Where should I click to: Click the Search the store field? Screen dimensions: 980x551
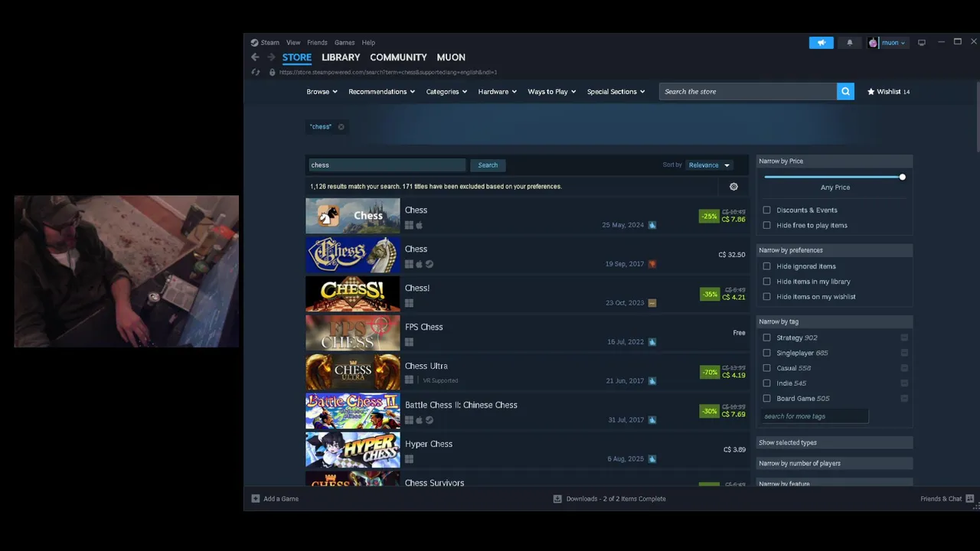coord(748,92)
